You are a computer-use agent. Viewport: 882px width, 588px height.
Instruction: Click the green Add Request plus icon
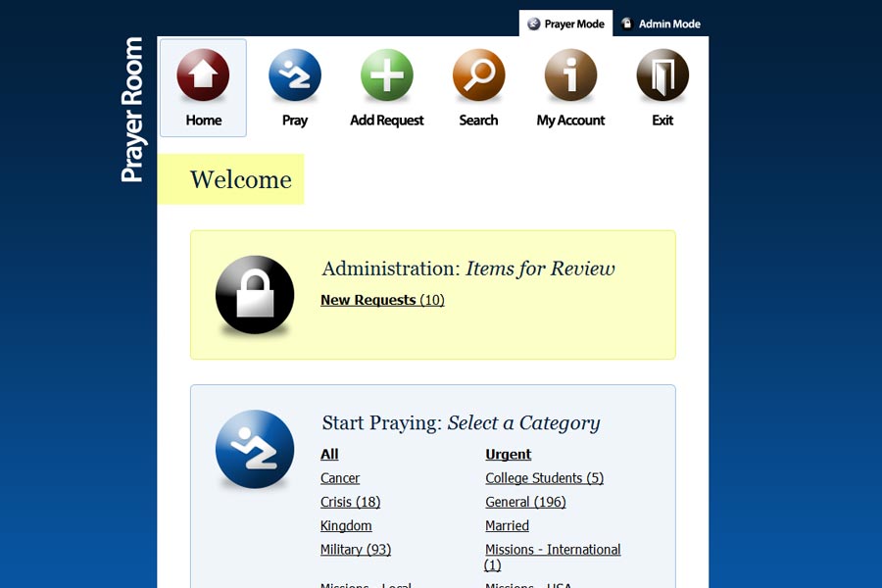(387, 75)
